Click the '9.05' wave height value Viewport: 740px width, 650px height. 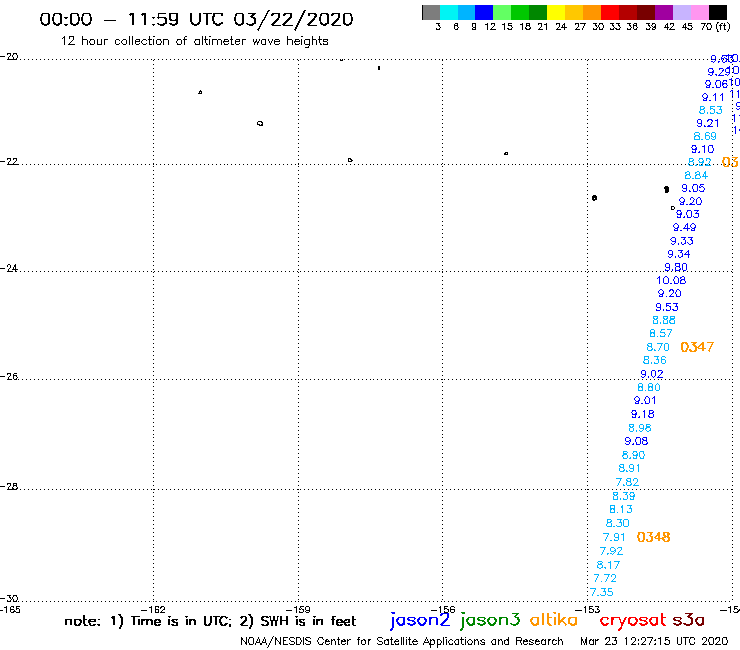pos(693,188)
